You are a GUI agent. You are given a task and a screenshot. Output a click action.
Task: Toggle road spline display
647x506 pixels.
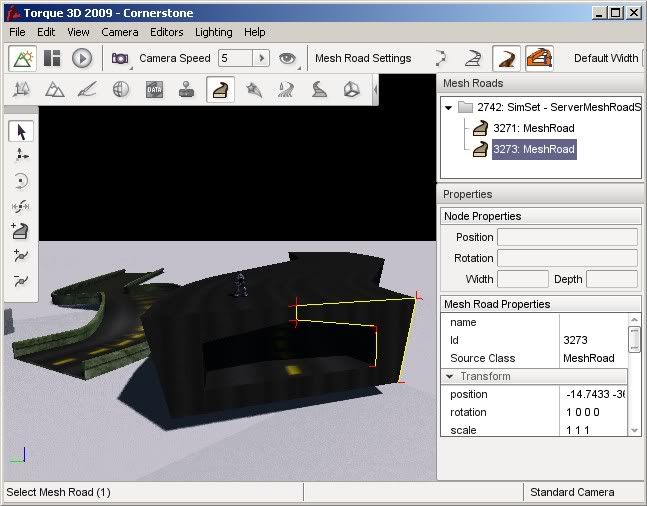click(x=440, y=58)
